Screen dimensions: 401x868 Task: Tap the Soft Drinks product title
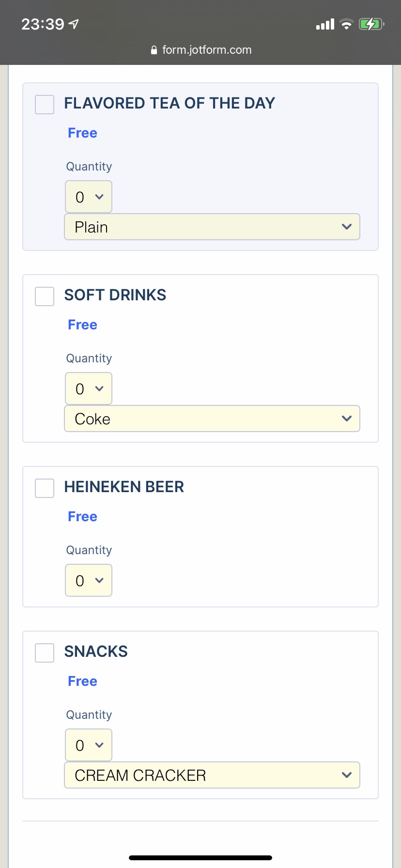[115, 295]
